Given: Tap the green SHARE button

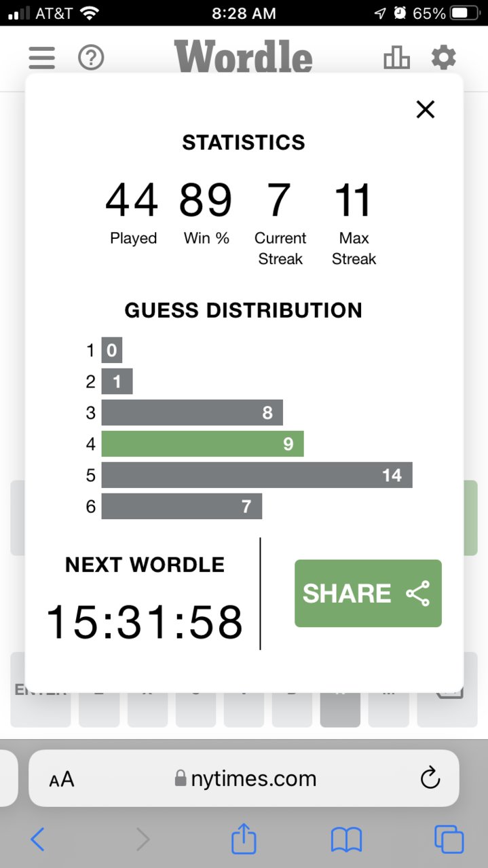Looking at the screenshot, I should [368, 593].
